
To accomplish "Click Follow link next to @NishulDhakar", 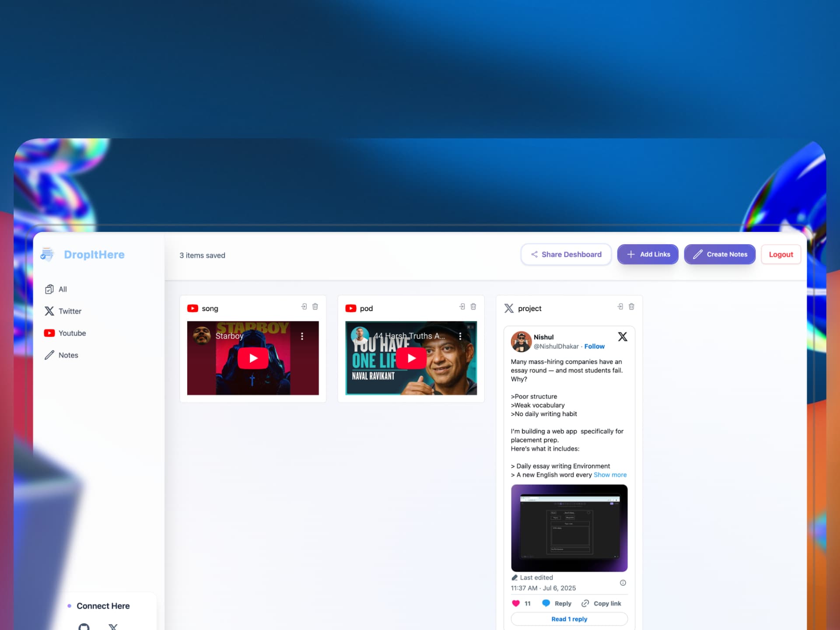I will point(594,346).
